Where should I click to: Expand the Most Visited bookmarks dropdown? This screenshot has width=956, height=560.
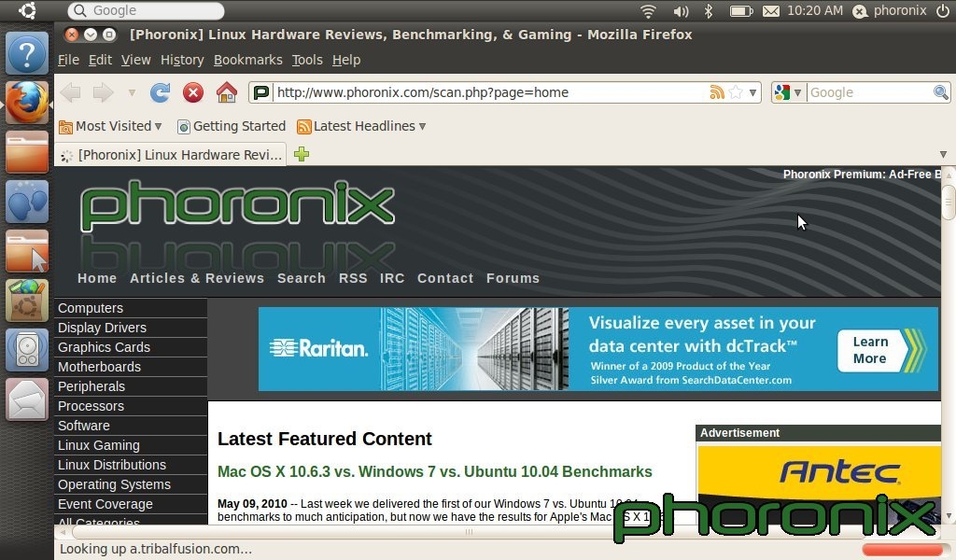pos(158,126)
